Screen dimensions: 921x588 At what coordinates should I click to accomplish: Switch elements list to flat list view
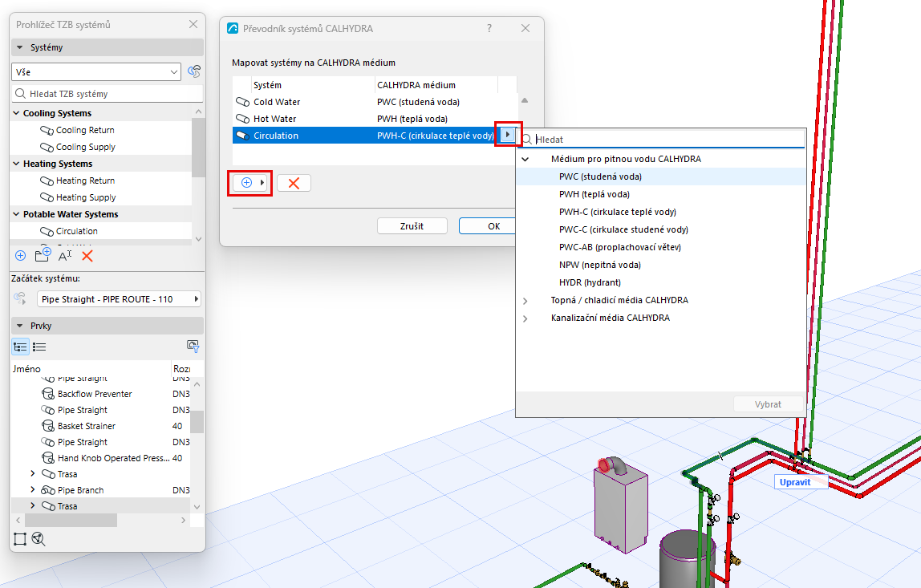(39, 347)
